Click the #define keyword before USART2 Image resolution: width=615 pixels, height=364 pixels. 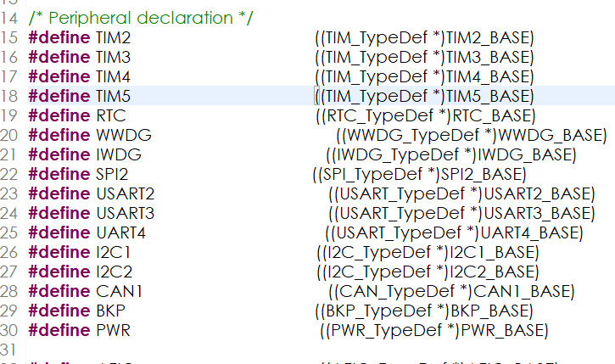[56, 193]
